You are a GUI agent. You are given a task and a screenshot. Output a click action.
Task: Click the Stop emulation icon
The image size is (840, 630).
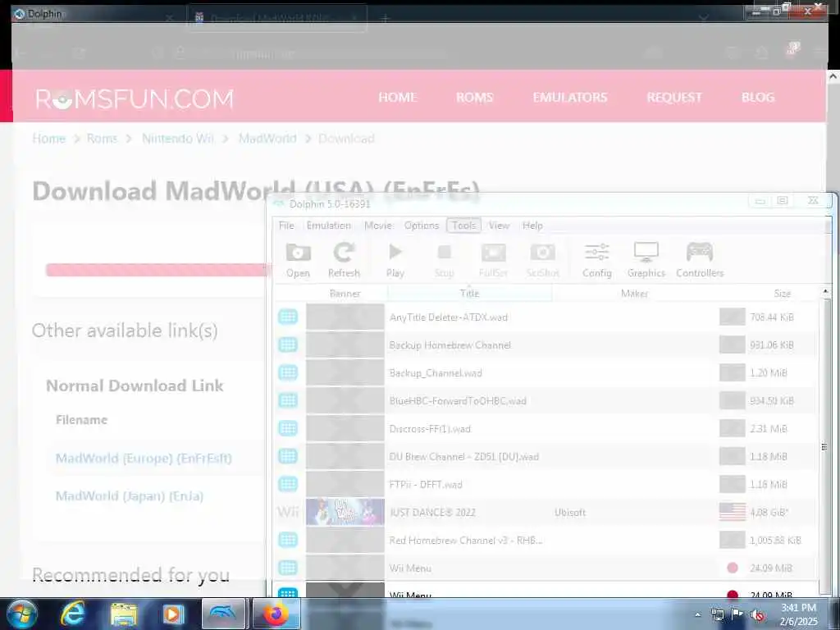[444, 260]
